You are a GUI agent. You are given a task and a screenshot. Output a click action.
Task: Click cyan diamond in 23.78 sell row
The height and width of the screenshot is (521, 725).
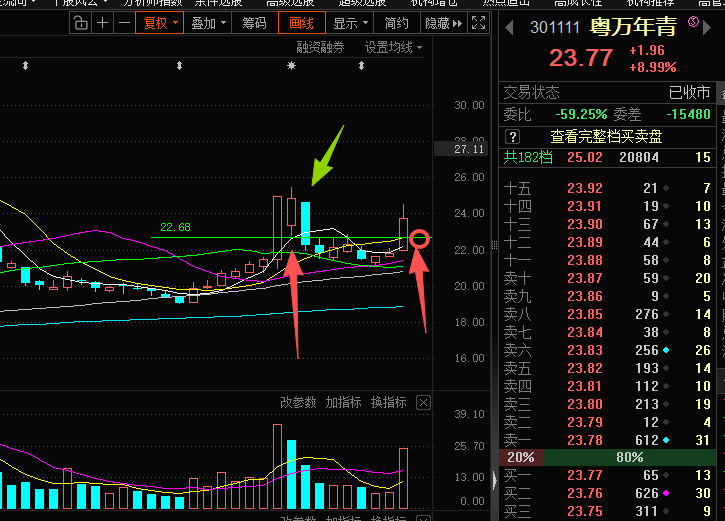pyautogui.click(x=666, y=440)
